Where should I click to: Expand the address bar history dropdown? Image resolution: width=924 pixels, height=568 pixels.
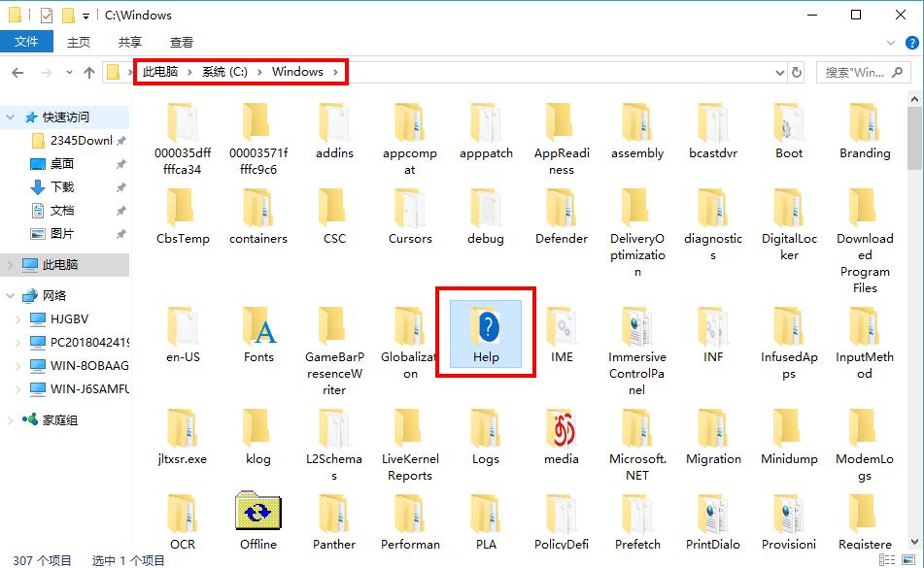point(779,72)
